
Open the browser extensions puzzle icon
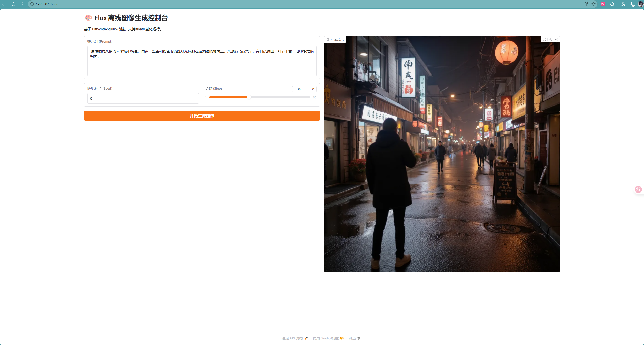point(612,4)
